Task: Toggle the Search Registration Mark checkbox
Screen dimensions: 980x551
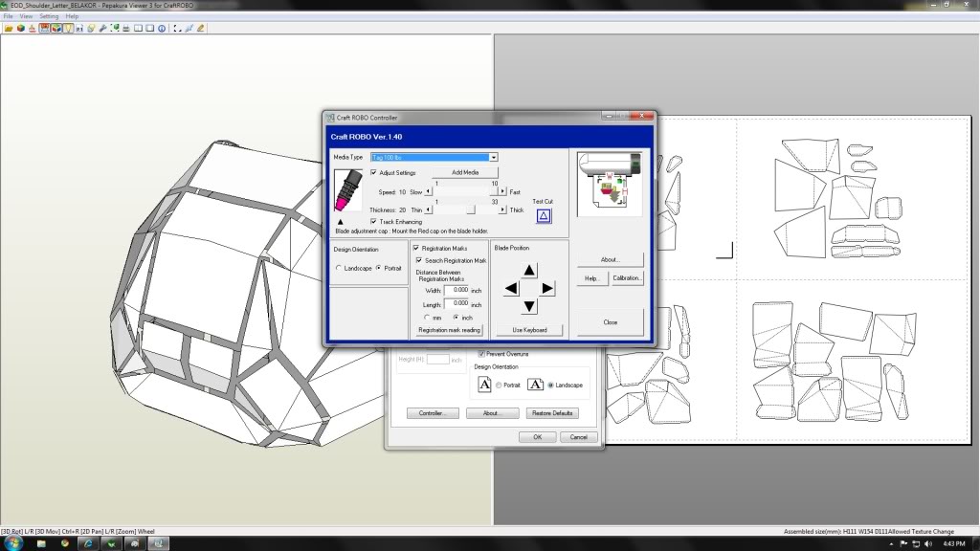Action: (419, 260)
